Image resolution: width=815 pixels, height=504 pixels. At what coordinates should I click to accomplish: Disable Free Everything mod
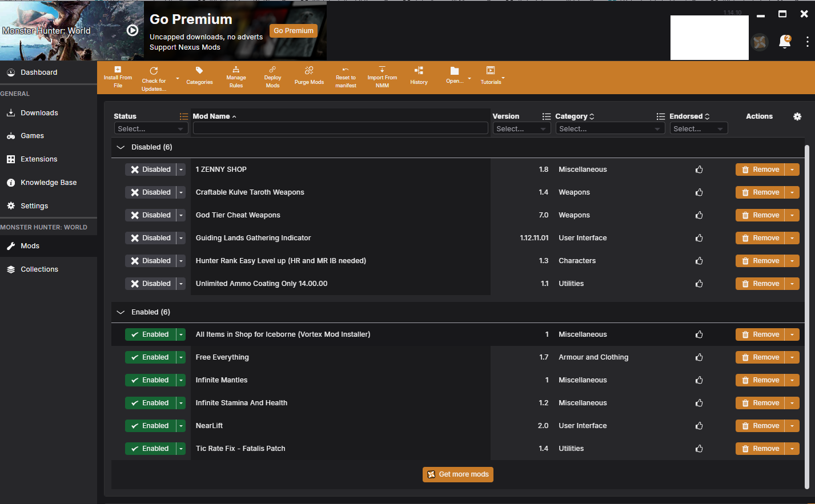pyautogui.click(x=151, y=357)
